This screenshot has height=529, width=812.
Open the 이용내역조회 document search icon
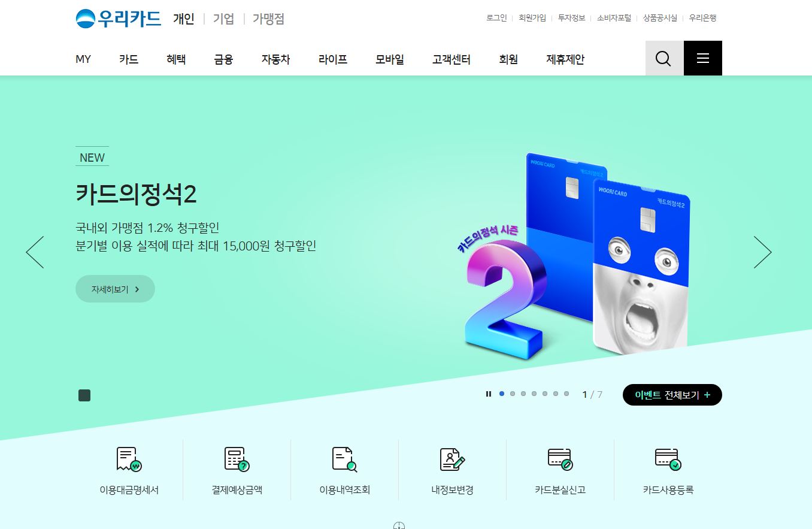tap(344, 460)
